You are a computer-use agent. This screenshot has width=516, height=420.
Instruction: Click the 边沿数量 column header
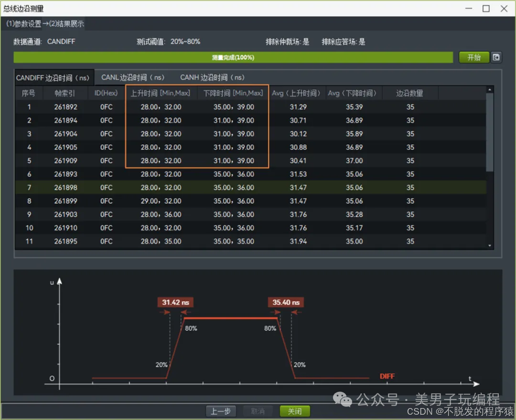[409, 93]
